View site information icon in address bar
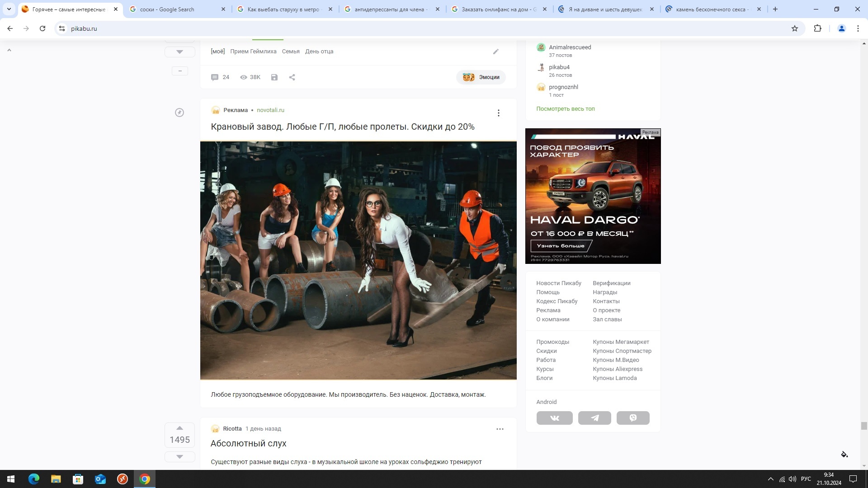 point(62,28)
